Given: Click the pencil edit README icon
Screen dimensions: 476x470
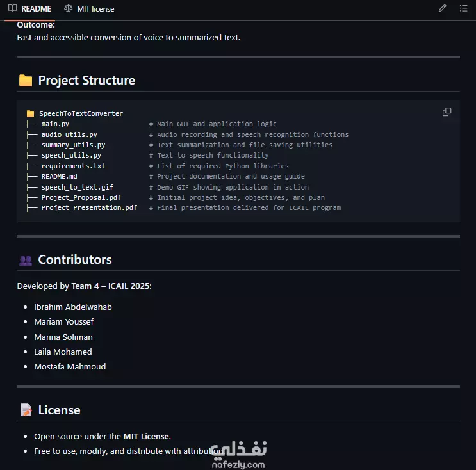Looking at the screenshot, I should coord(442,8).
